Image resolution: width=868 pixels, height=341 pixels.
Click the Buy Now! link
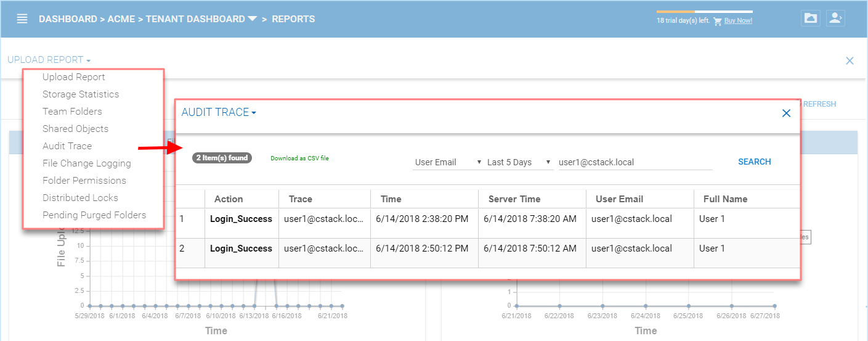[x=738, y=21]
